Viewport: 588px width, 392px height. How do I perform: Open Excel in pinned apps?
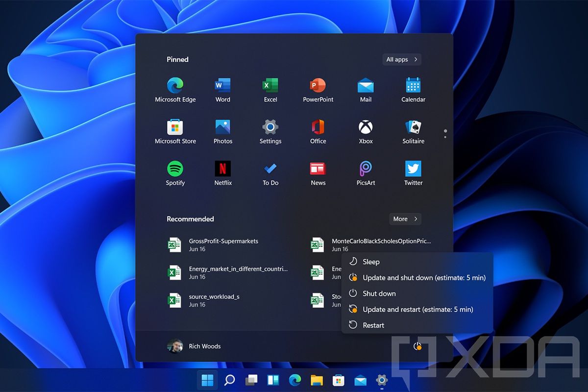pos(270,86)
